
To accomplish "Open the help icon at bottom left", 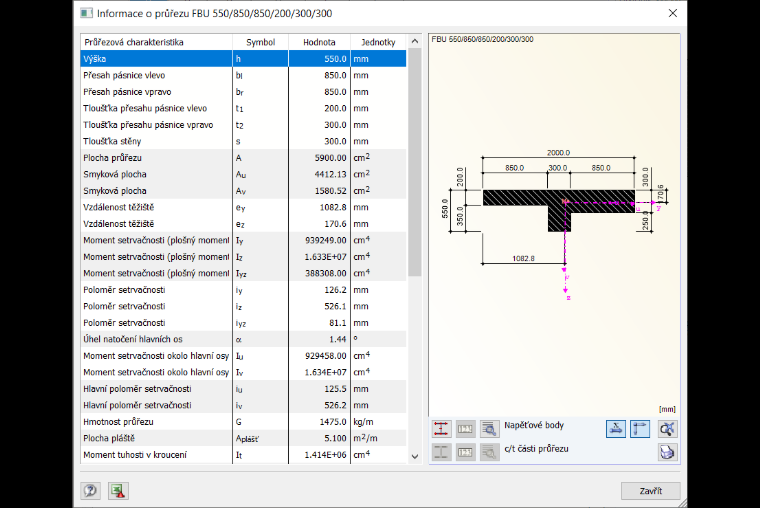I will tap(90, 491).
